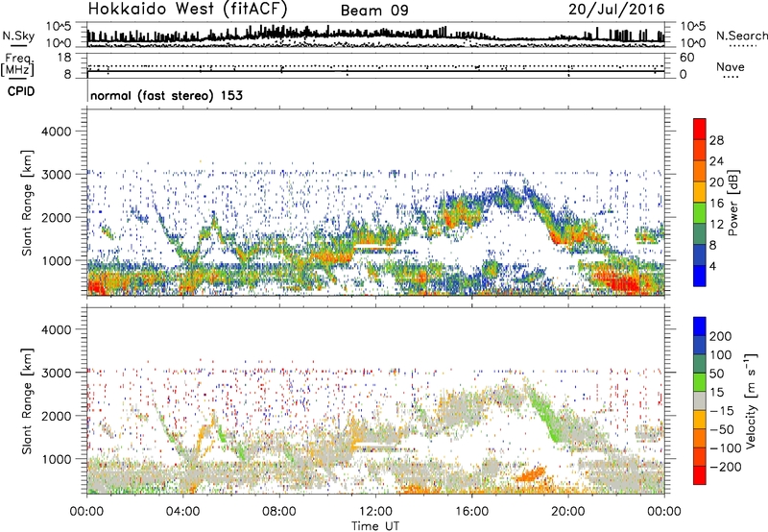The height and width of the screenshot is (532, 768).
Task: Click the 'Time UT' axis title
Action: click(x=375, y=526)
